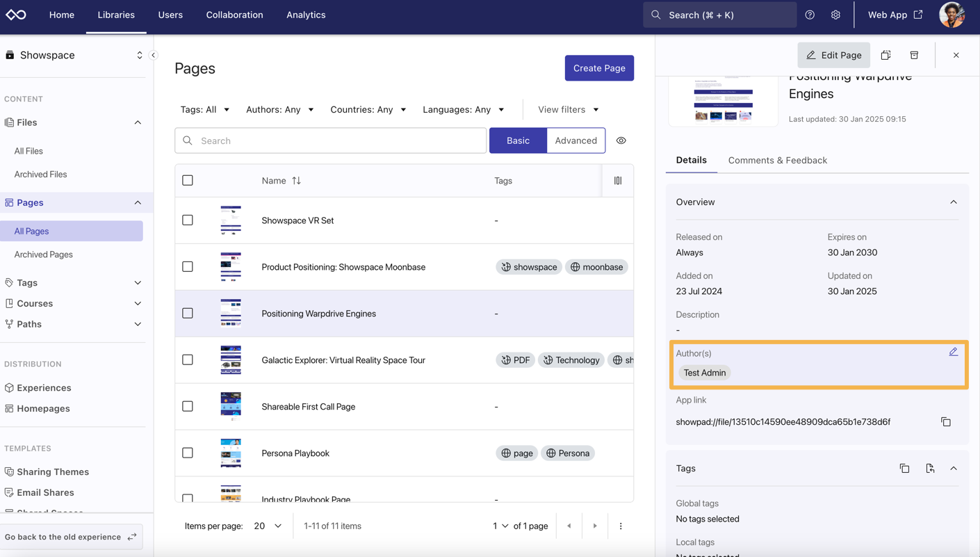Click the duplicate page icon beside Edit Page
This screenshot has width=980, height=557.
point(885,55)
